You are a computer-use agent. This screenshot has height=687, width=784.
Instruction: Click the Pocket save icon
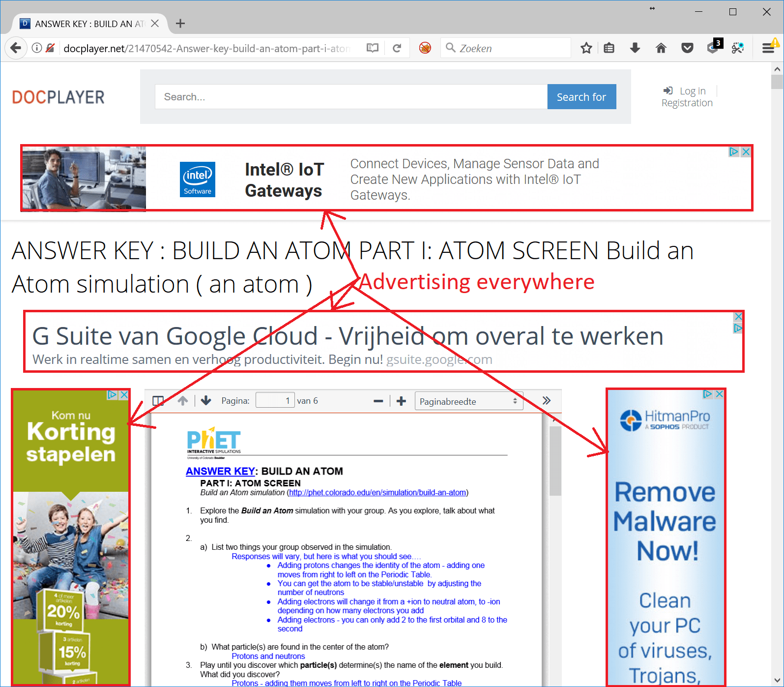point(687,48)
